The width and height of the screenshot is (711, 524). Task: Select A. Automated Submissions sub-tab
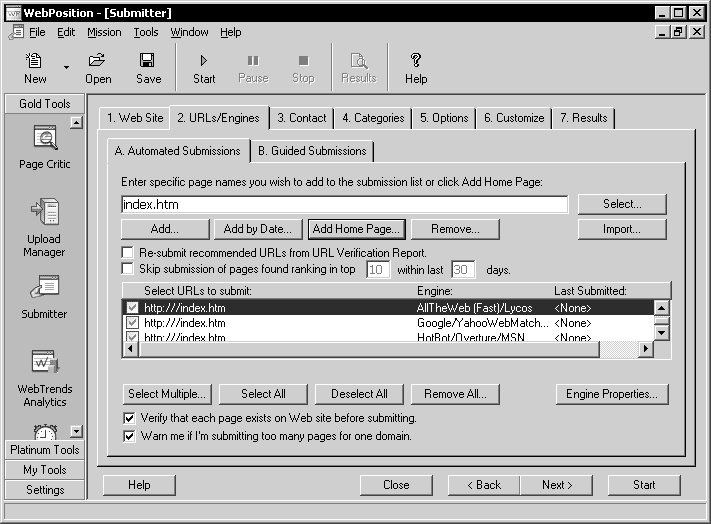coord(178,151)
